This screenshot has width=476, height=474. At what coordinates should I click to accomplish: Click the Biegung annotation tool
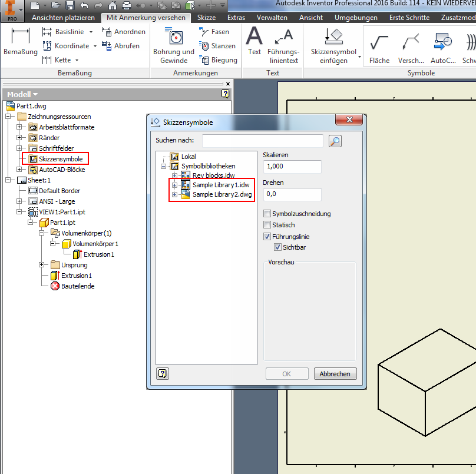pos(218,60)
